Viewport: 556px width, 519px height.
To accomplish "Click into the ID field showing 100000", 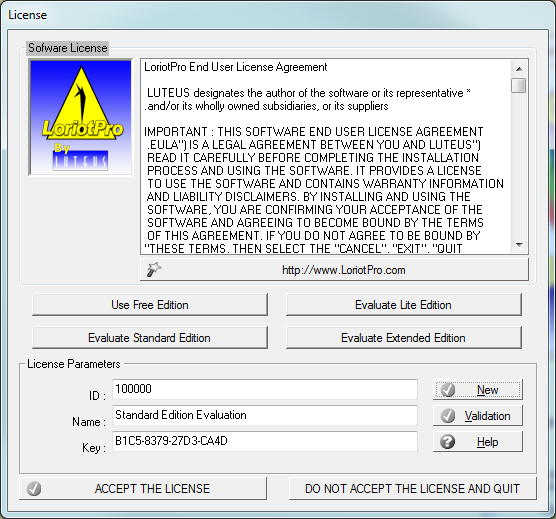I will (265, 389).
